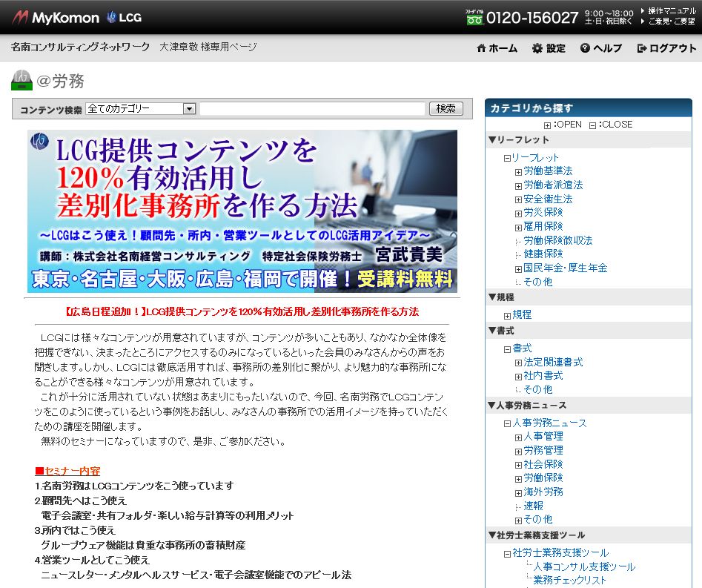Screen dimensions: 702x588
Task: Click the freedial icon beside phone number
Action: tap(474, 17)
